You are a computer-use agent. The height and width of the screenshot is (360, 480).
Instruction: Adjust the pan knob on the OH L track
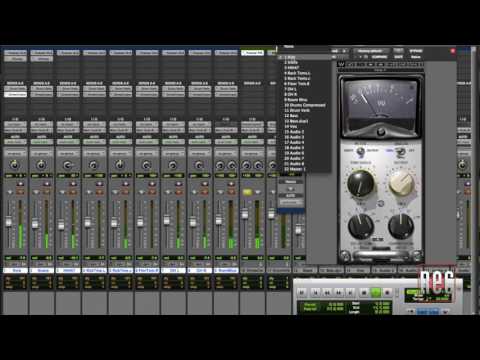(172, 165)
